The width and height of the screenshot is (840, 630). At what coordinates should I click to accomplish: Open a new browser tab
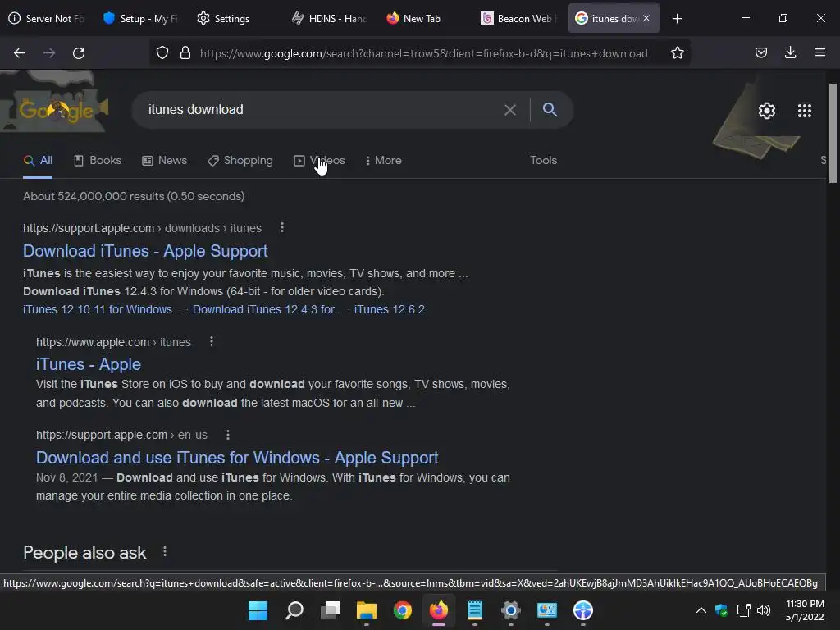click(677, 19)
